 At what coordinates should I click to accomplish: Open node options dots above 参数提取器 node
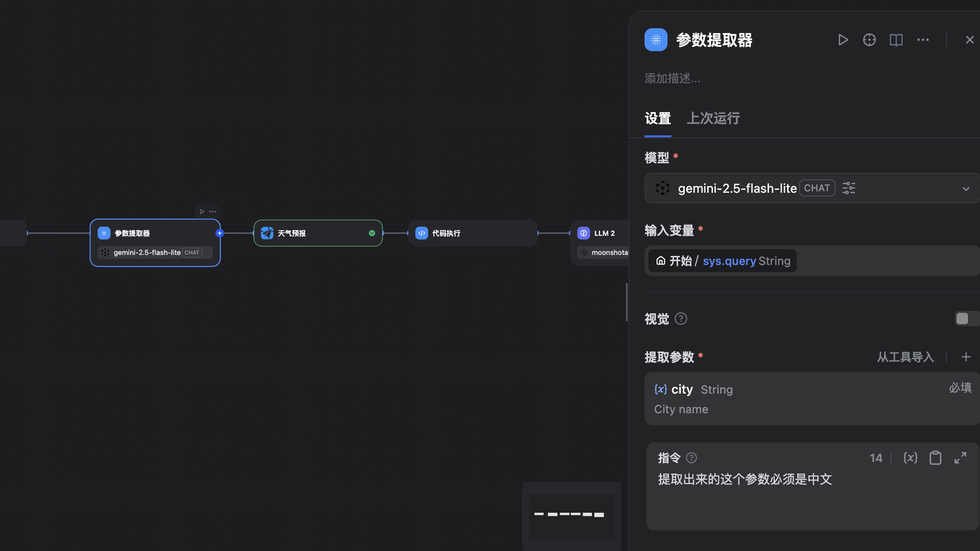point(212,211)
